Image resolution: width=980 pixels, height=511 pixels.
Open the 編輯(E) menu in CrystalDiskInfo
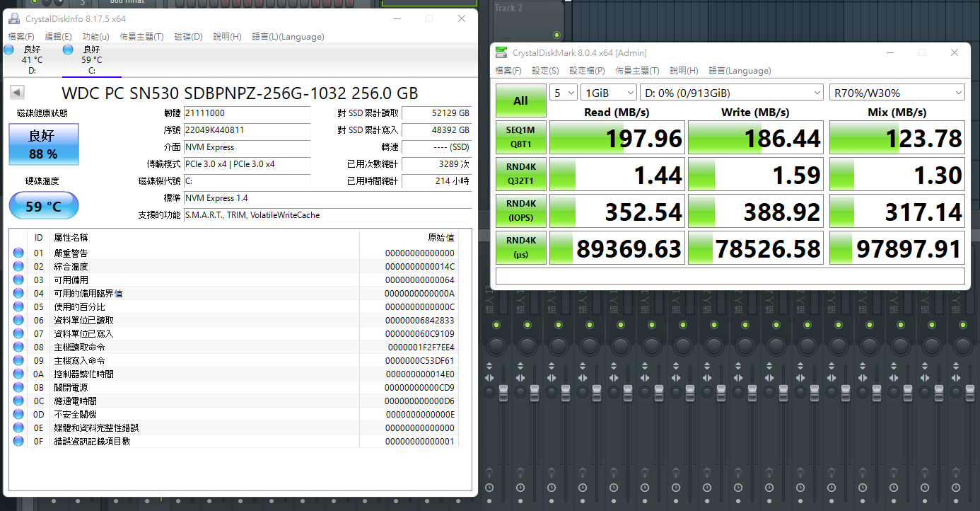pyautogui.click(x=59, y=37)
